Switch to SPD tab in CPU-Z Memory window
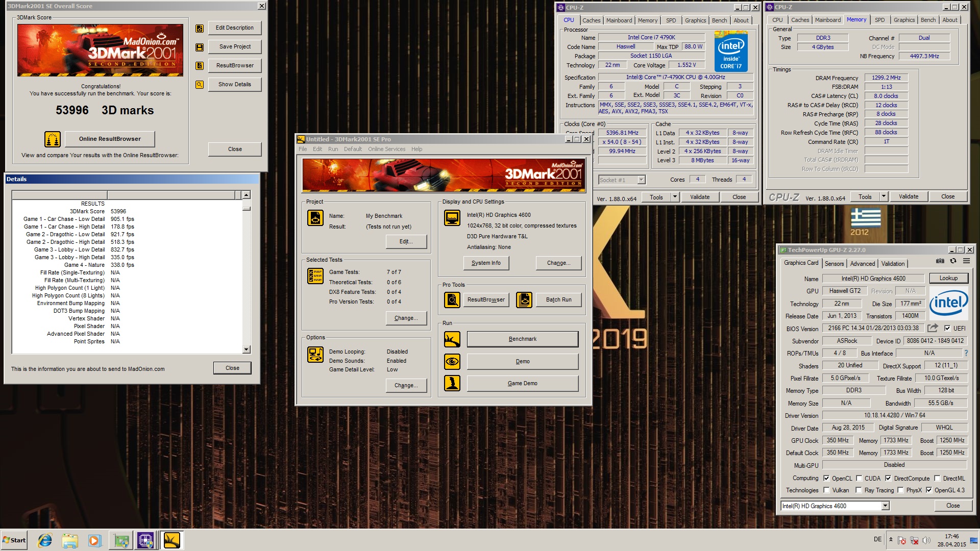 (x=880, y=20)
